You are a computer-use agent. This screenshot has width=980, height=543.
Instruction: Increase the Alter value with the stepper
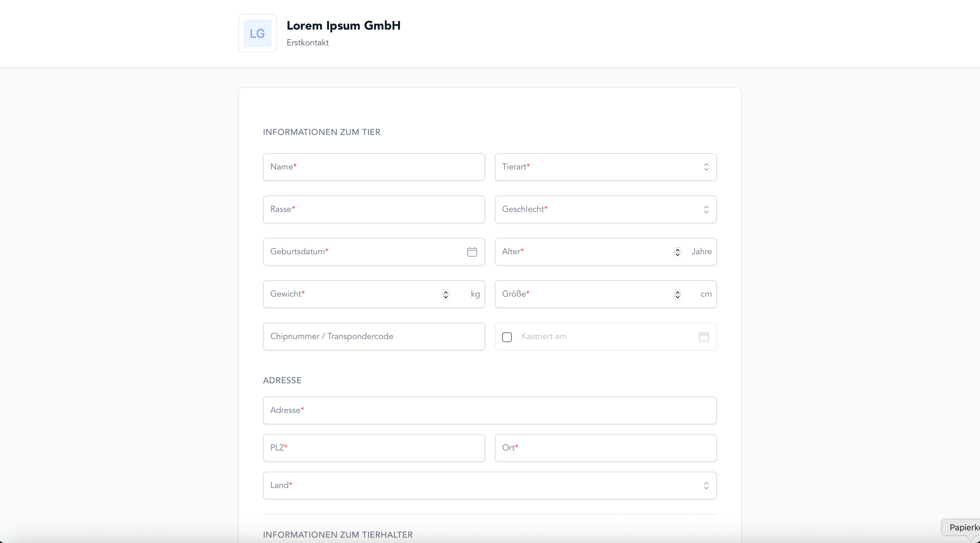pyautogui.click(x=677, y=249)
